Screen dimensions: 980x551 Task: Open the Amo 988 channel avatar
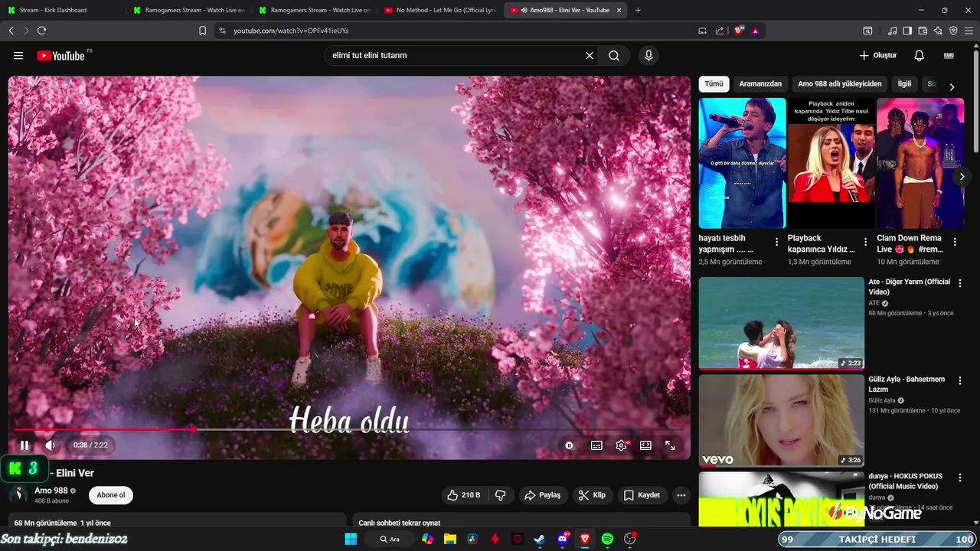coord(18,495)
